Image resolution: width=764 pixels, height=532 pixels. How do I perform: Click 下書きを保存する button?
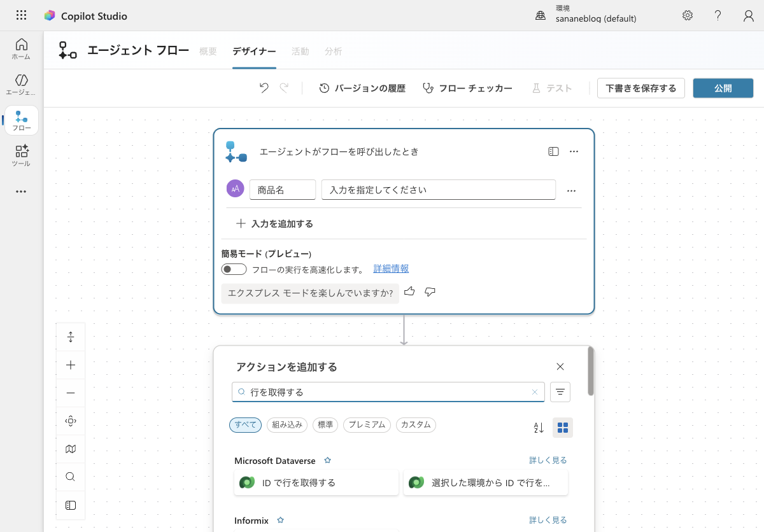pos(641,88)
